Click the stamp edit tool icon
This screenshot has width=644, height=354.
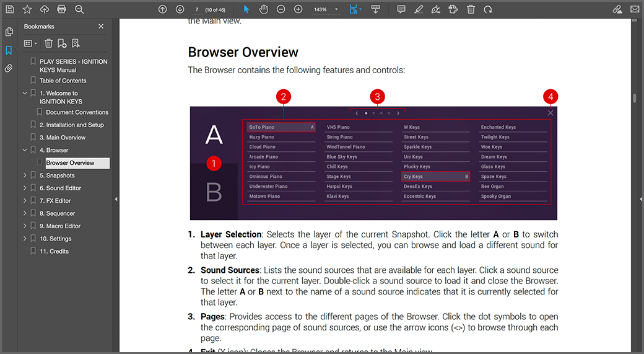pos(453,9)
